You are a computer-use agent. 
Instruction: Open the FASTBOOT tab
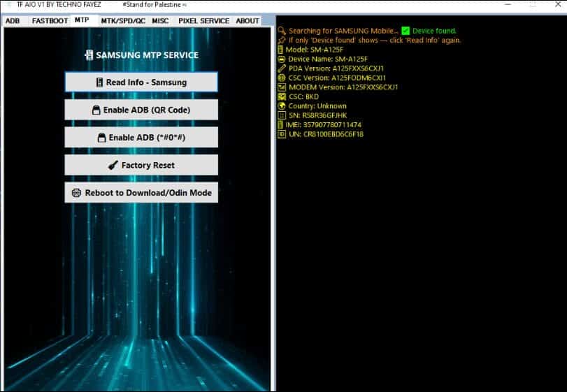click(x=50, y=21)
